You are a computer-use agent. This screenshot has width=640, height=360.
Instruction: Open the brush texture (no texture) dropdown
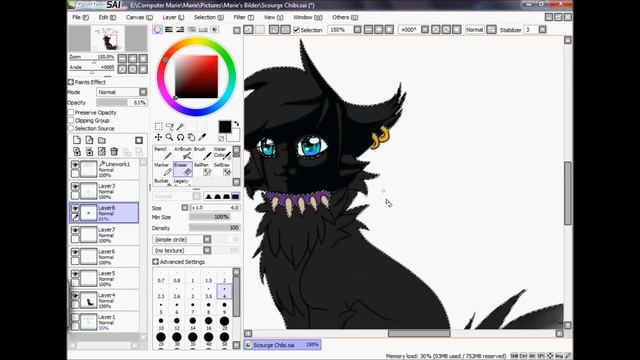[207, 250]
